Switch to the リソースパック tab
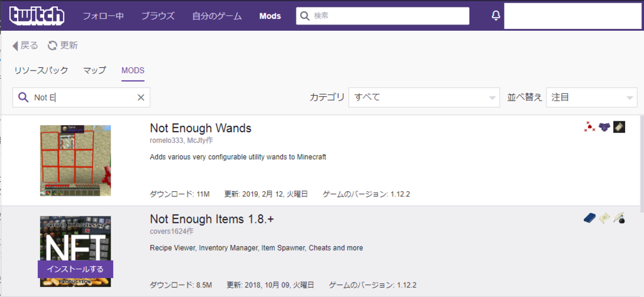 pyautogui.click(x=41, y=70)
